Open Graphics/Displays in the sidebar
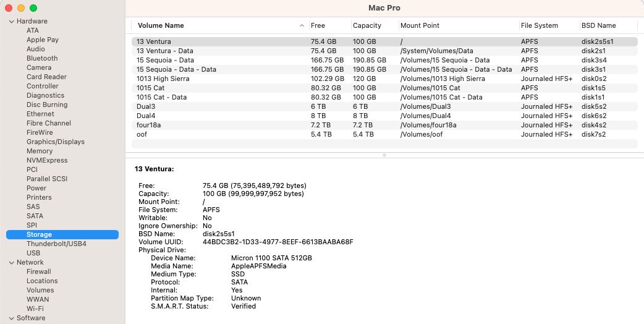Image resolution: width=644 pixels, height=324 pixels. [x=56, y=142]
